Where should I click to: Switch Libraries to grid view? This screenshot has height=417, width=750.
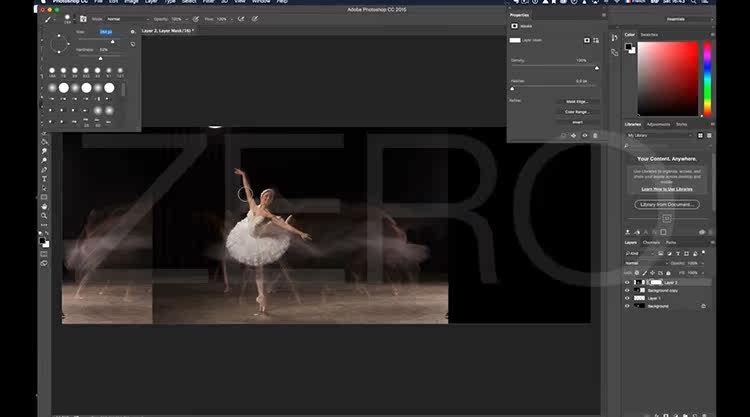(700, 136)
